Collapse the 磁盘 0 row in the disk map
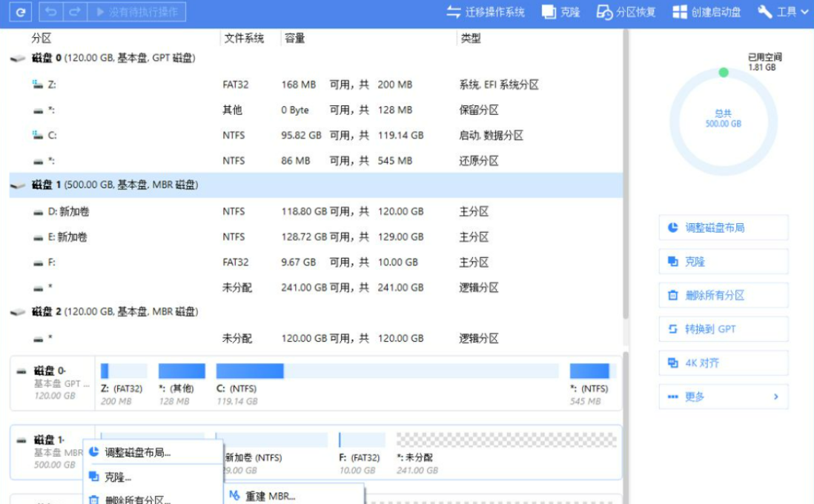This screenshot has width=814, height=504. point(21,371)
